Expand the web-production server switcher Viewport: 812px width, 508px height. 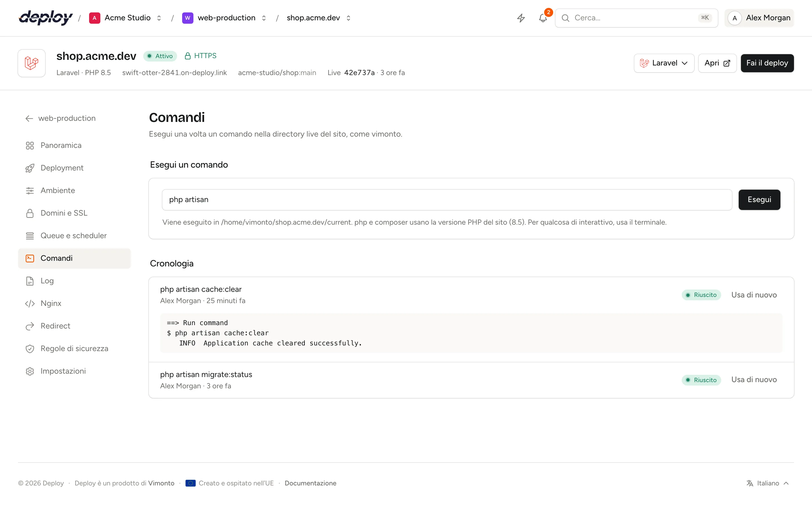click(264, 18)
